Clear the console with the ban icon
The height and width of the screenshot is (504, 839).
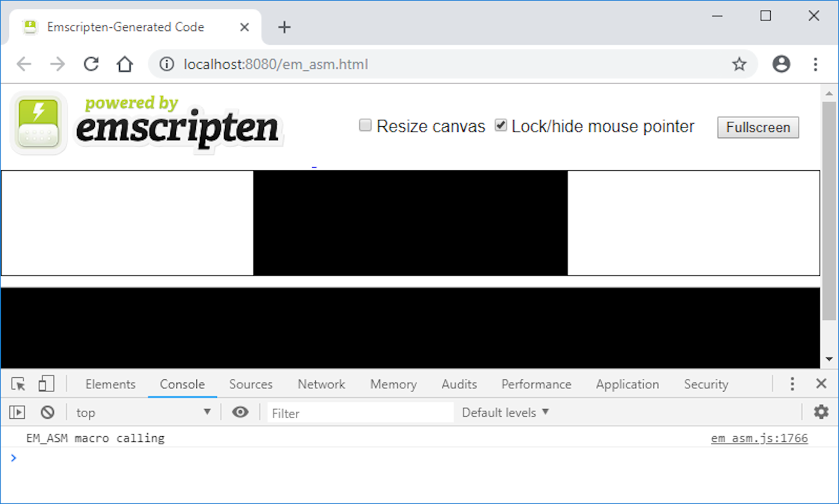48,412
